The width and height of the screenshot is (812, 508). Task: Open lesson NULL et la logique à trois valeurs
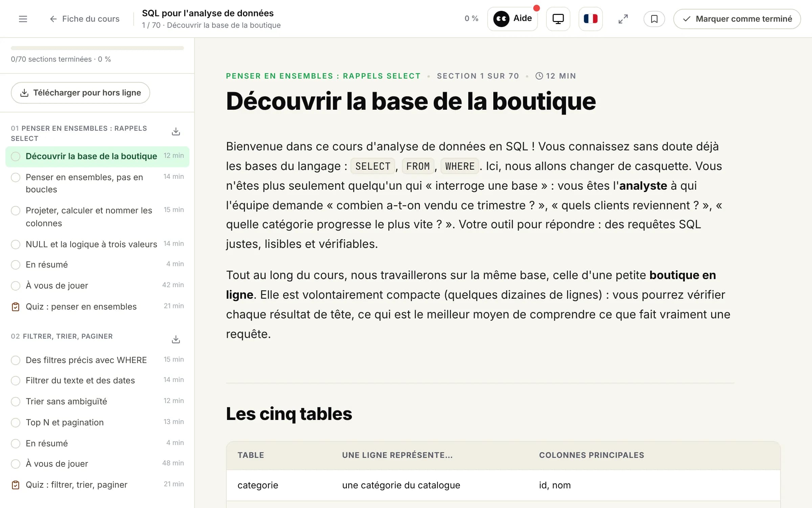click(x=97, y=245)
